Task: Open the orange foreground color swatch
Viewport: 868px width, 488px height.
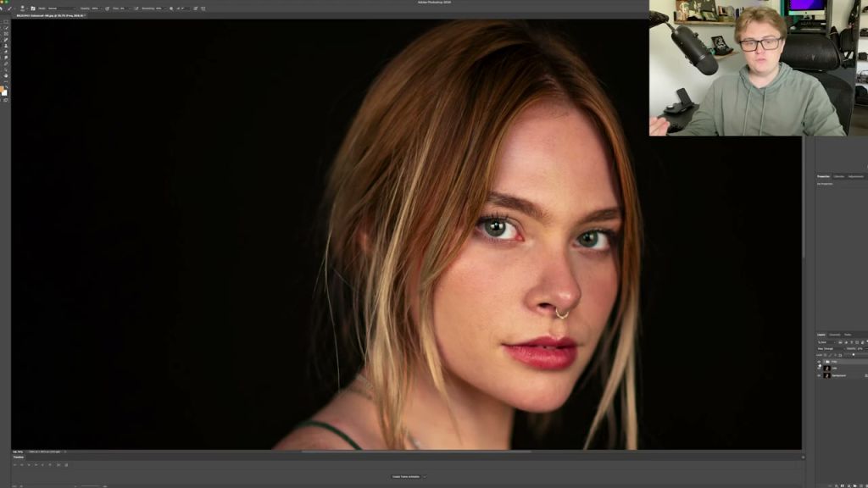Action: (x=2, y=89)
